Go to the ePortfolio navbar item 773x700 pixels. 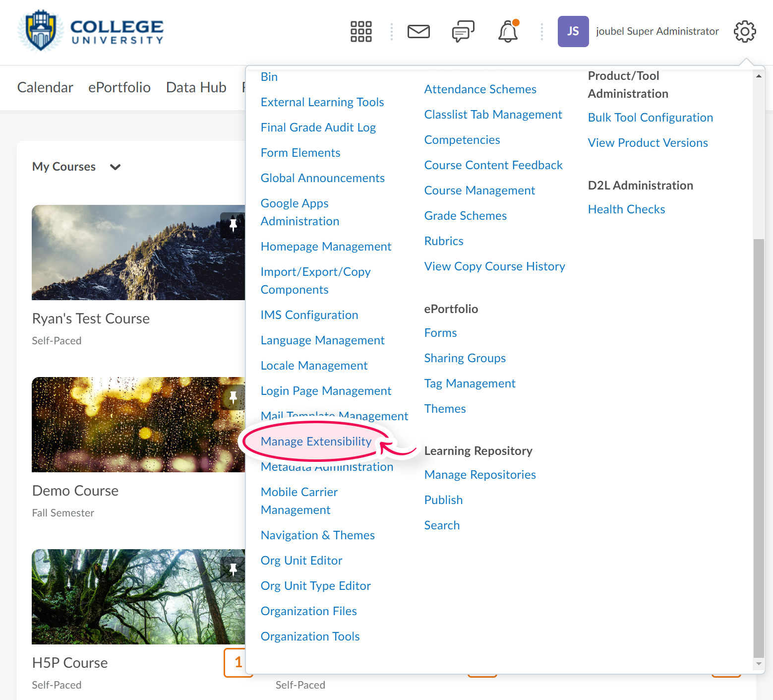click(x=119, y=87)
